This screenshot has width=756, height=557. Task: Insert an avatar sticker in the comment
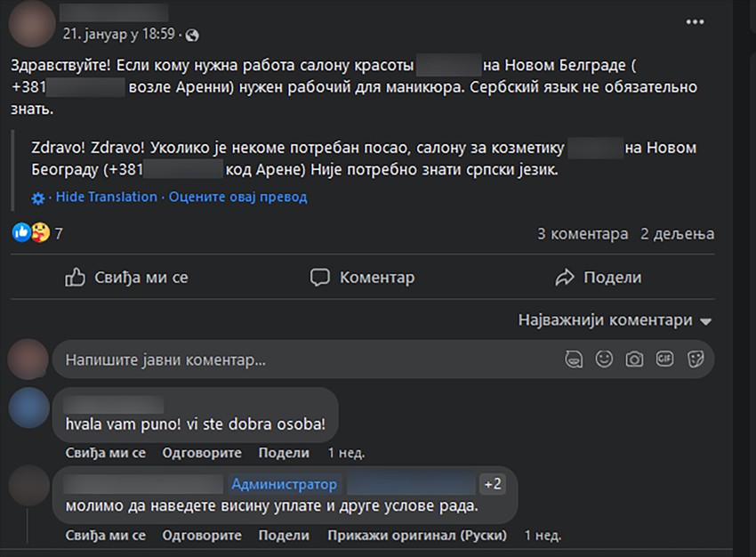tap(575, 359)
